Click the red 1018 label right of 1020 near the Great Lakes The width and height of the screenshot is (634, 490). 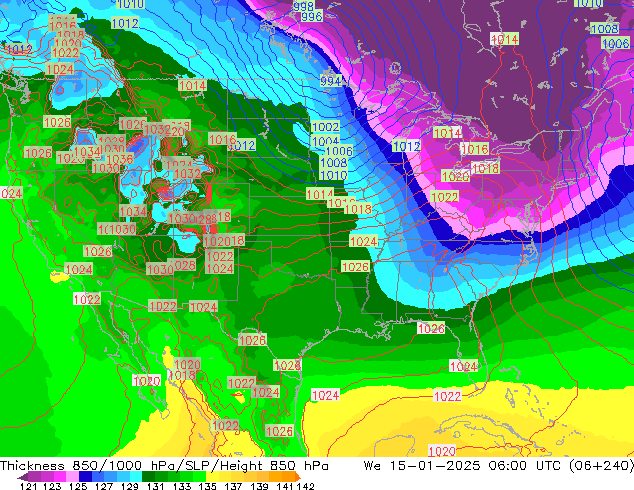point(485,168)
